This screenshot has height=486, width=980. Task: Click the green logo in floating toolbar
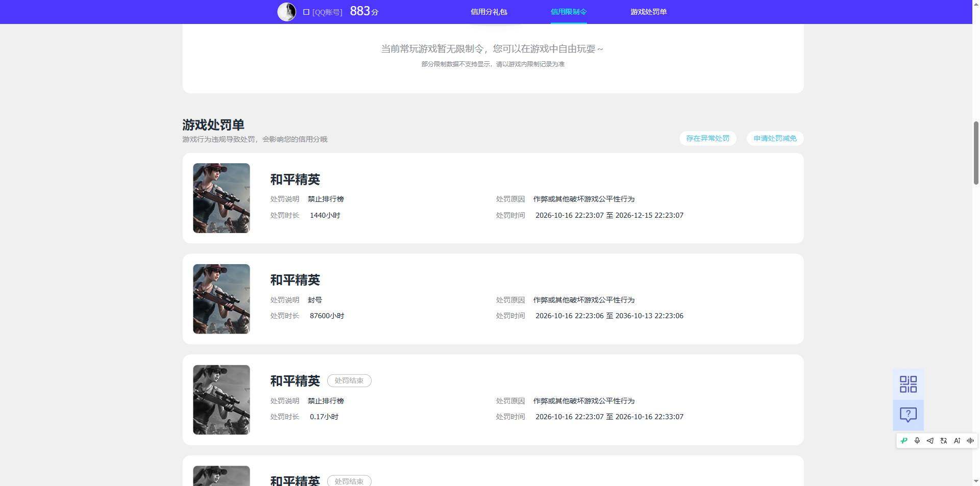(x=904, y=441)
